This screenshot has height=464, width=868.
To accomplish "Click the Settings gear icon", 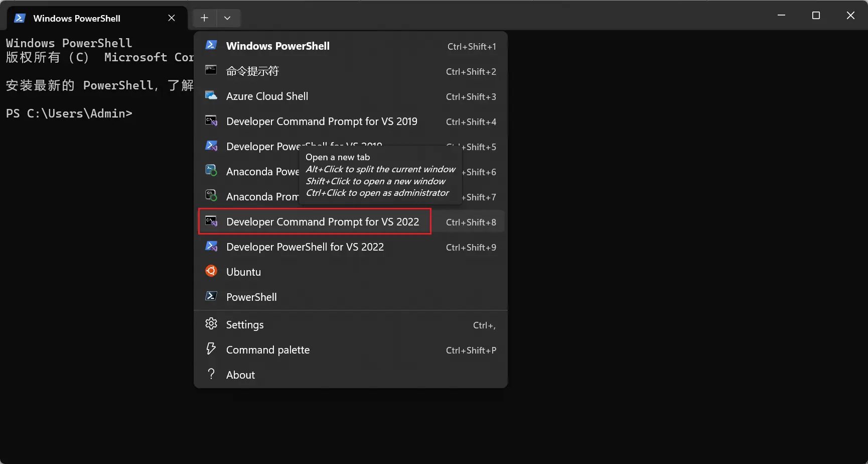I will [x=211, y=324].
